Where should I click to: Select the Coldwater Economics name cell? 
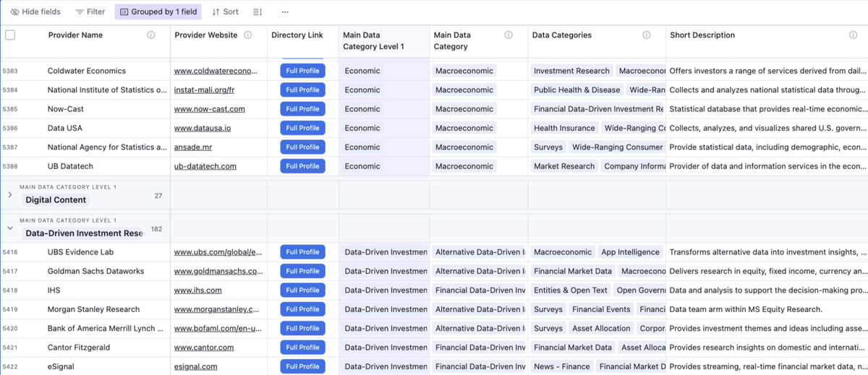point(87,71)
